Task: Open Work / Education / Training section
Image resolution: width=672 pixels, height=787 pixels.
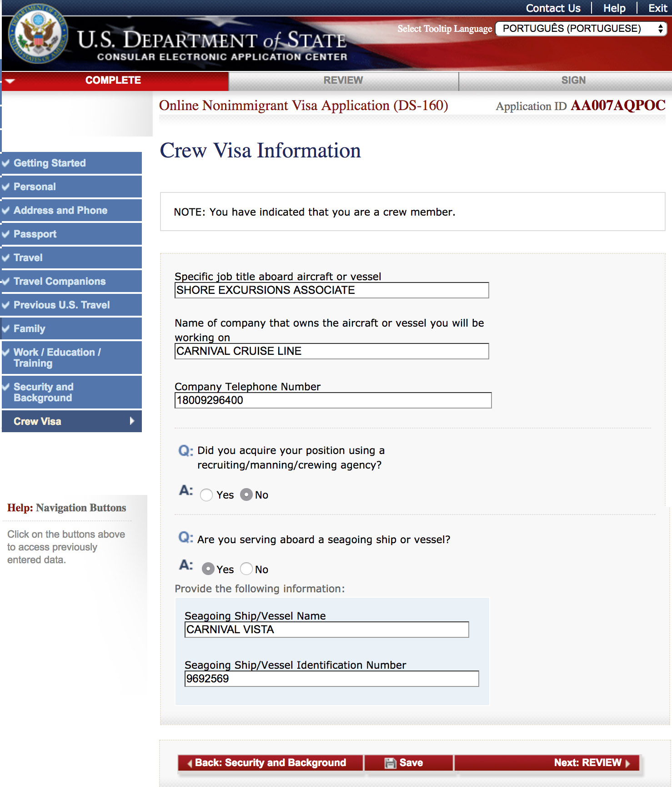Action: coord(72,358)
